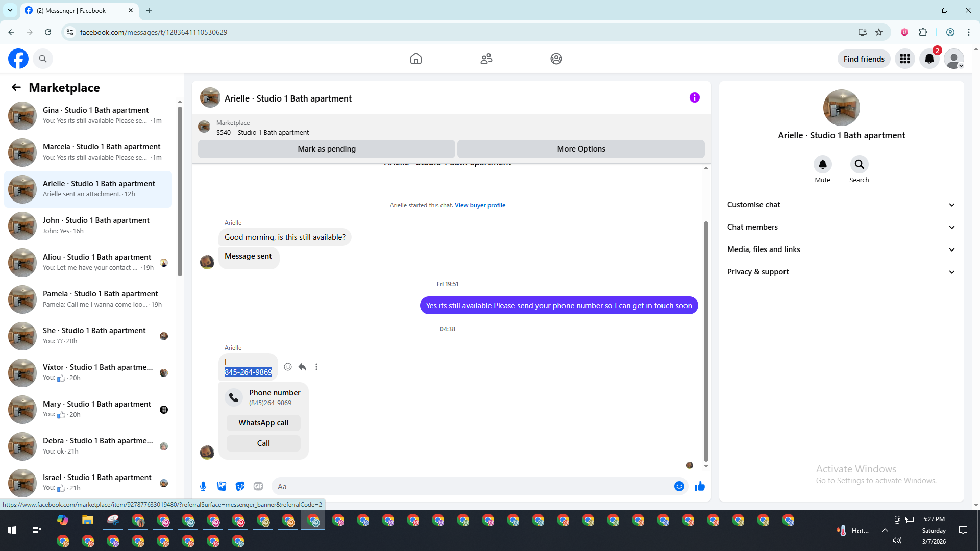Open more options for Arielle's message

[316, 367]
